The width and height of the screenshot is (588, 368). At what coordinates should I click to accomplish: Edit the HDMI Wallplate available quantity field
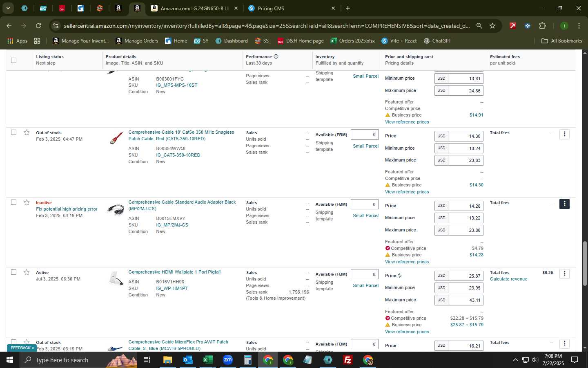[364, 274]
